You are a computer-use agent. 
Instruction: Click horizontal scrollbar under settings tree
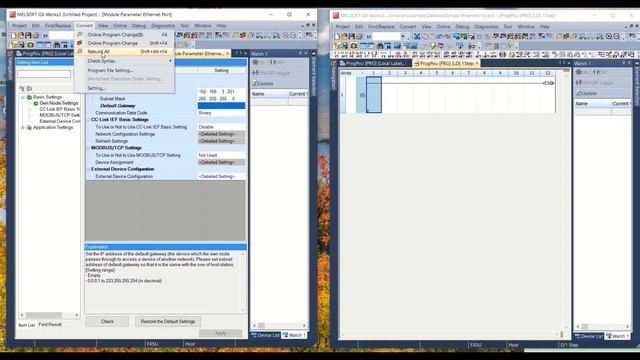tap(49, 315)
